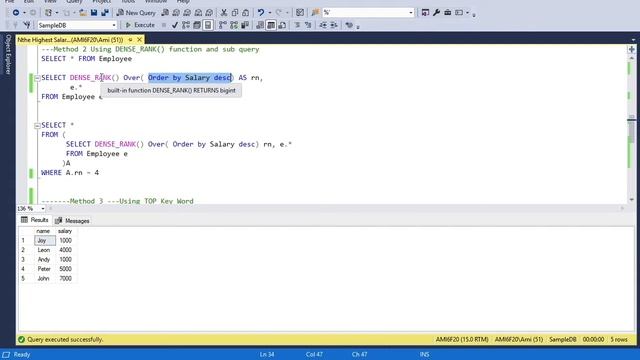
Task: Open the Find search combo box dropdown
Action: coord(411,13)
